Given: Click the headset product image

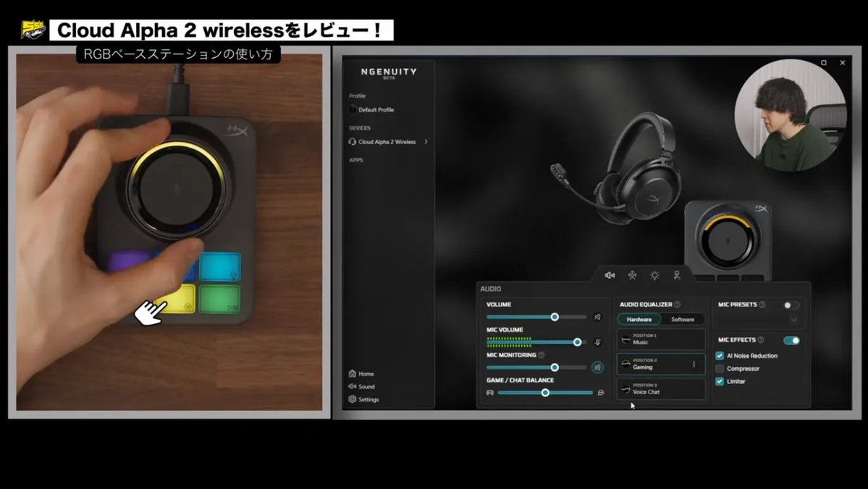Looking at the screenshot, I should click(616, 167).
